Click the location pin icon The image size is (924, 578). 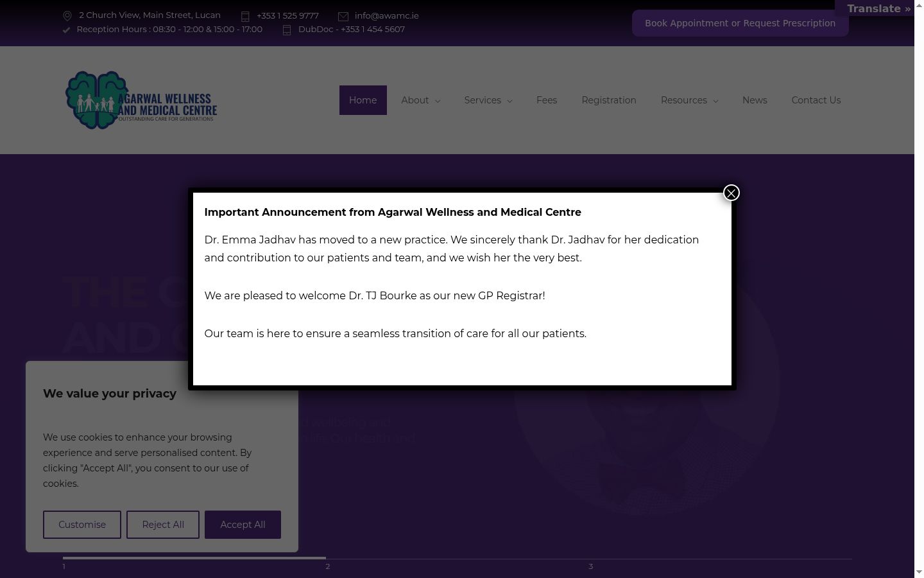pos(67,16)
